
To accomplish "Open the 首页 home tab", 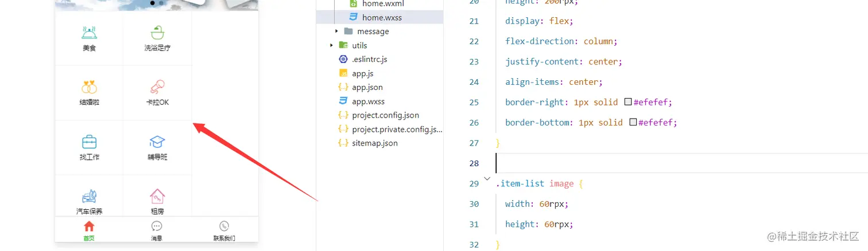I will tap(89, 230).
